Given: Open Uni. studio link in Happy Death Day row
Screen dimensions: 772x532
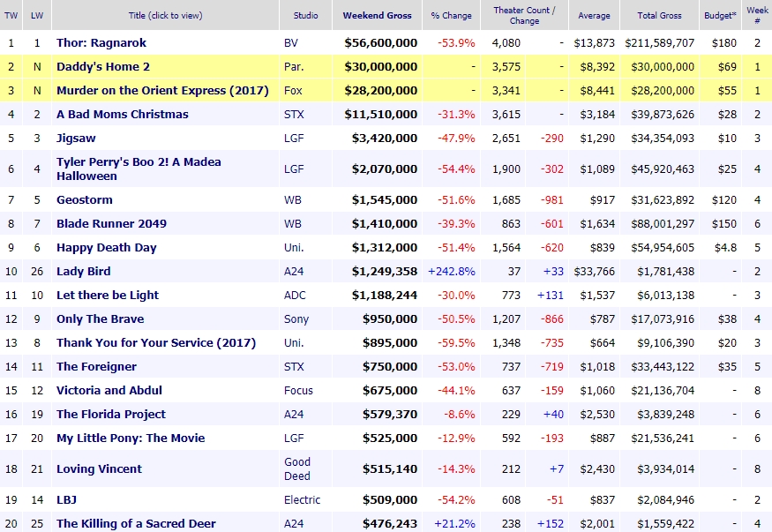Looking at the screenshot, I should (x=294, y=248).
